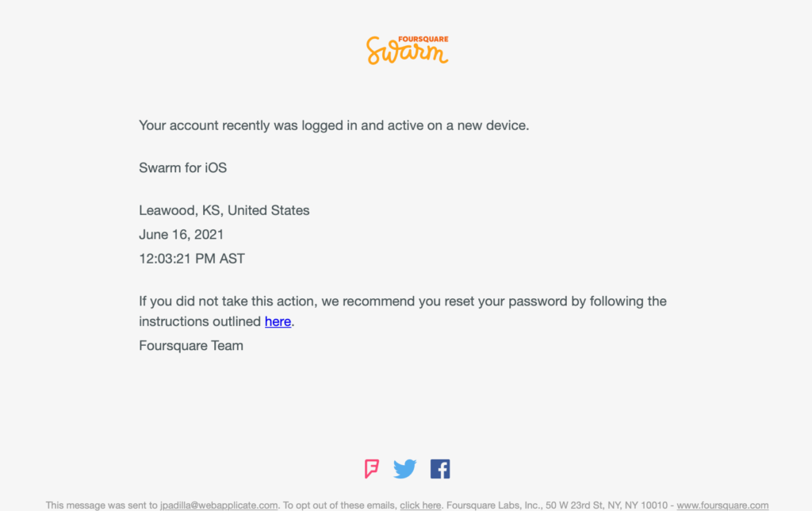Image resolution: width=812 pixels, height=511 pixels.
Task: Click the 'To opt out of these emails' text
Action: [x=339, y=505]
